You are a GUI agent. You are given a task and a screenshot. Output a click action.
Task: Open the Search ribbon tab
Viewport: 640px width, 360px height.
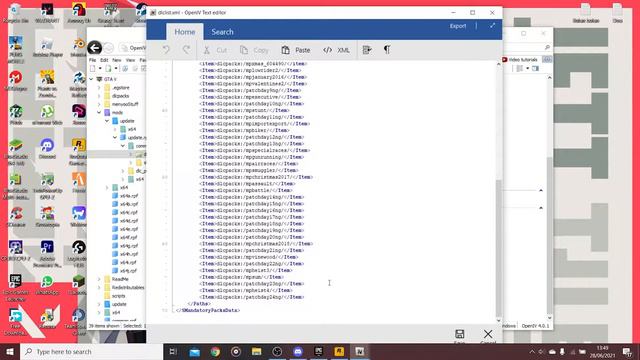tap(222, 32)
